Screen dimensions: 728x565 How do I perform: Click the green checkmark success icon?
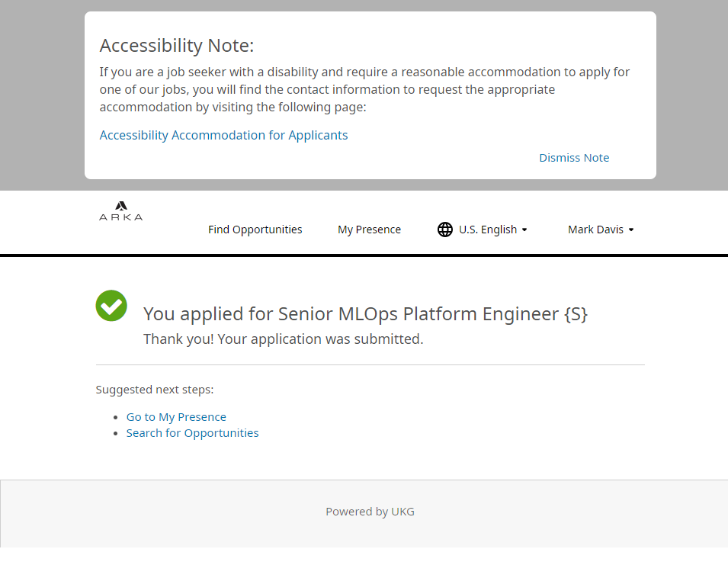click(111, 306)
